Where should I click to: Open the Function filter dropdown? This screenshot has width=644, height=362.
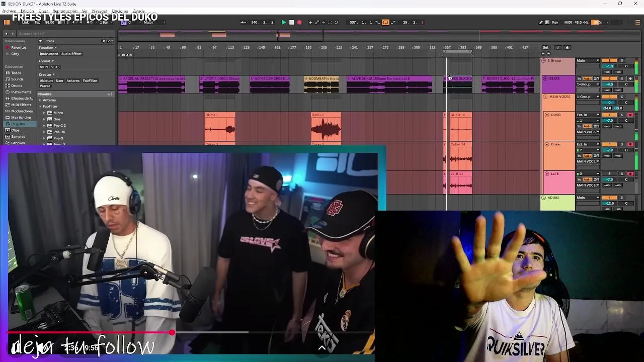click(x=48, y=48)
